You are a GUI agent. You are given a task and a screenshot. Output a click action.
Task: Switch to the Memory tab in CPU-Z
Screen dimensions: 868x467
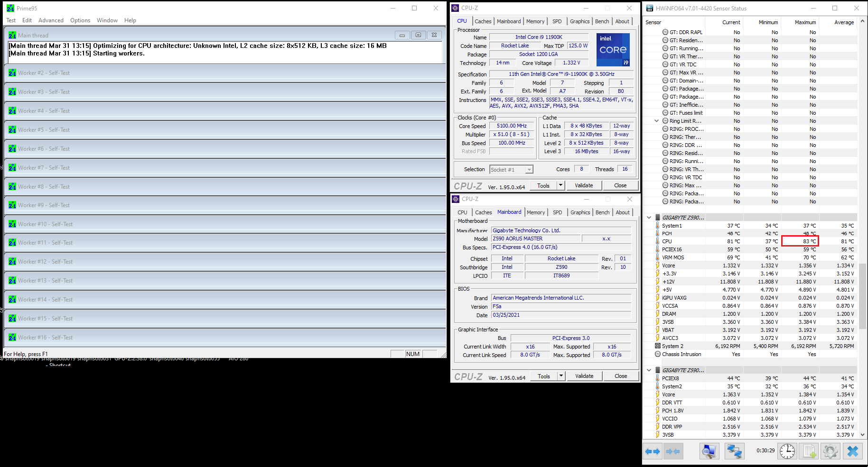point(535,21)
